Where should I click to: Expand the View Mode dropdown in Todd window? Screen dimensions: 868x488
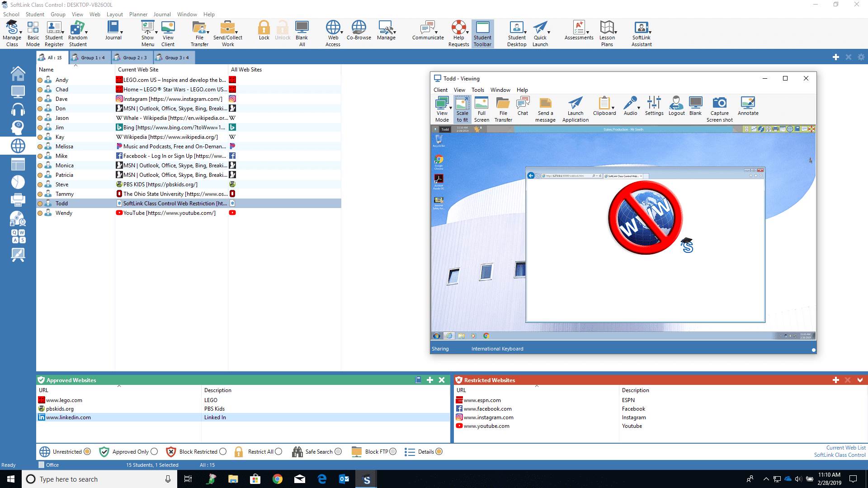tap(451, 108)
